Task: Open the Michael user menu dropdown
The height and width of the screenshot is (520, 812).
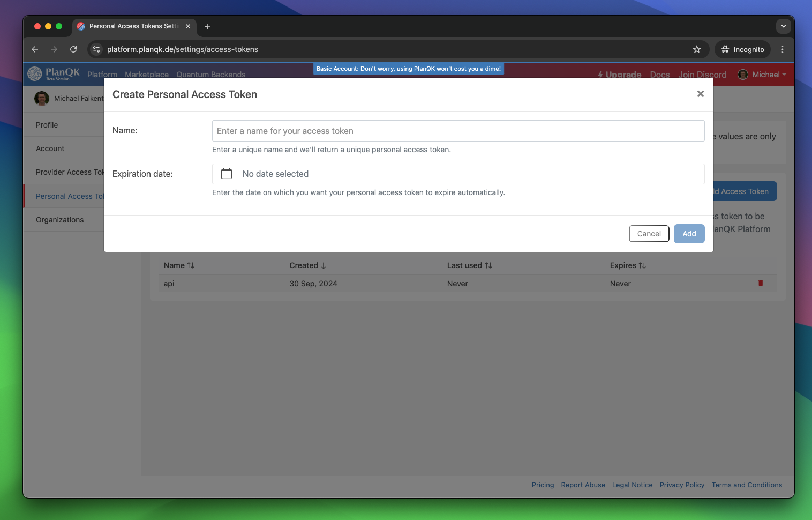Action: (762, 75)
